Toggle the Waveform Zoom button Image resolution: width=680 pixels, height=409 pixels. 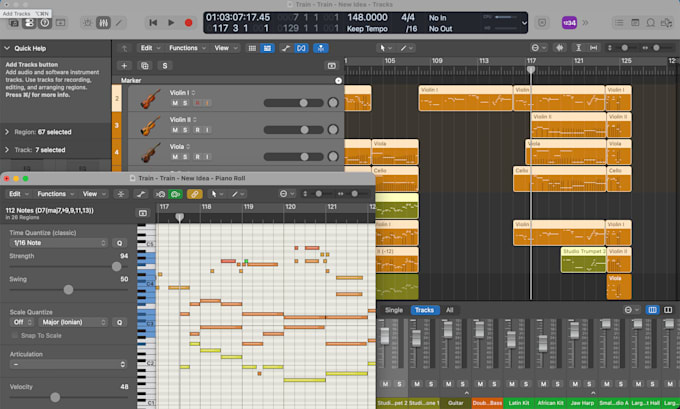560,48
